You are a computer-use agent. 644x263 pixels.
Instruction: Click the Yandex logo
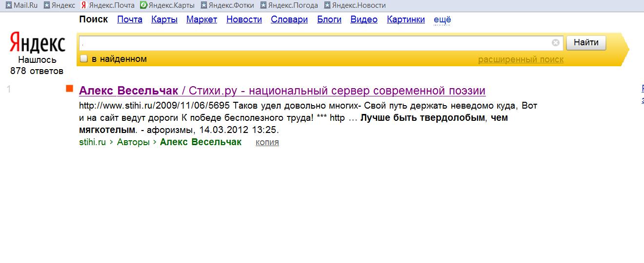tap(38, 43)
